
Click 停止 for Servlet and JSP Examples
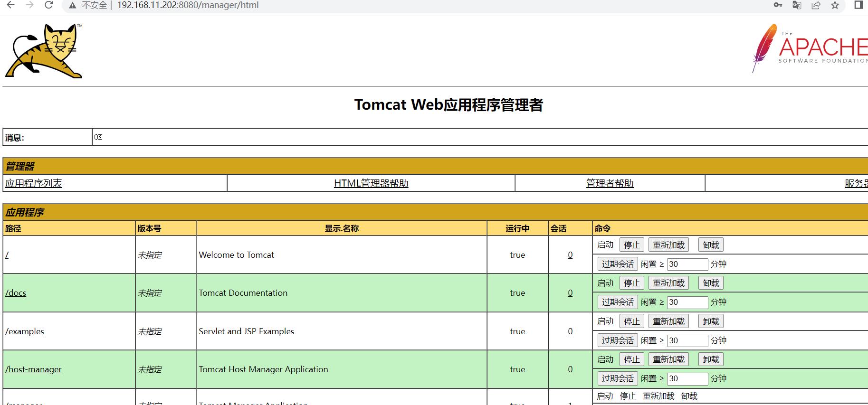click(632, 321)
